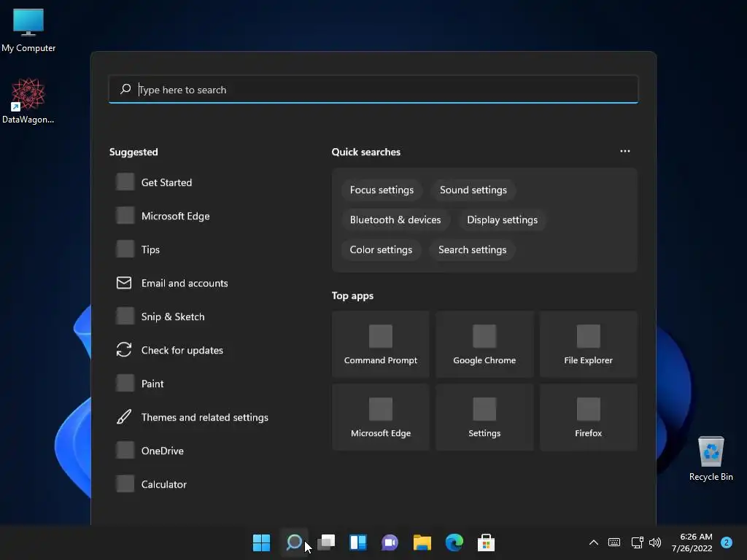Open Microsoft Edge in Suggested list

pyautogui.click(x=163, y=216)
